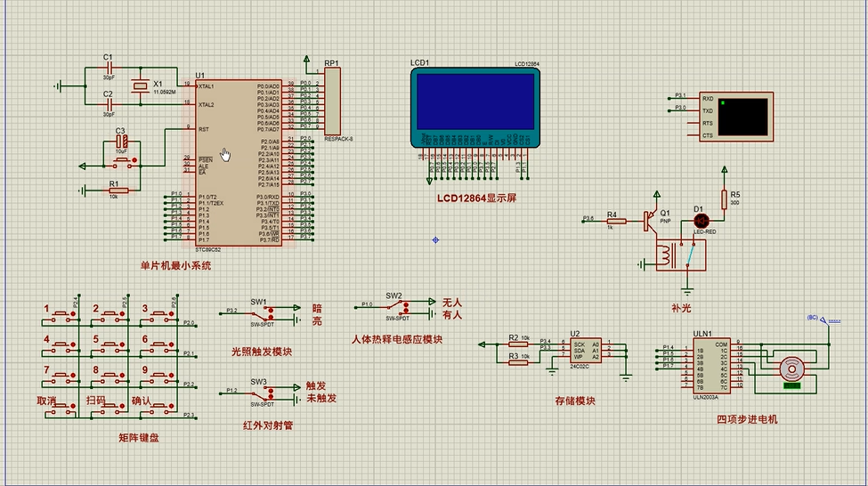Screen dimensions: 868x486
Task: Toggle SW1 light trigger switch
Action: [x=264, y=313]
